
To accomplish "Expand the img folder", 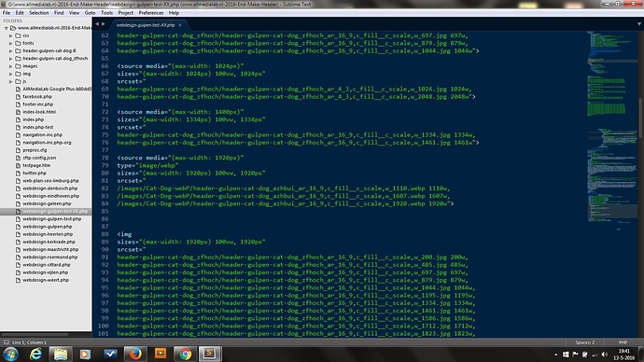I will 11,74.
